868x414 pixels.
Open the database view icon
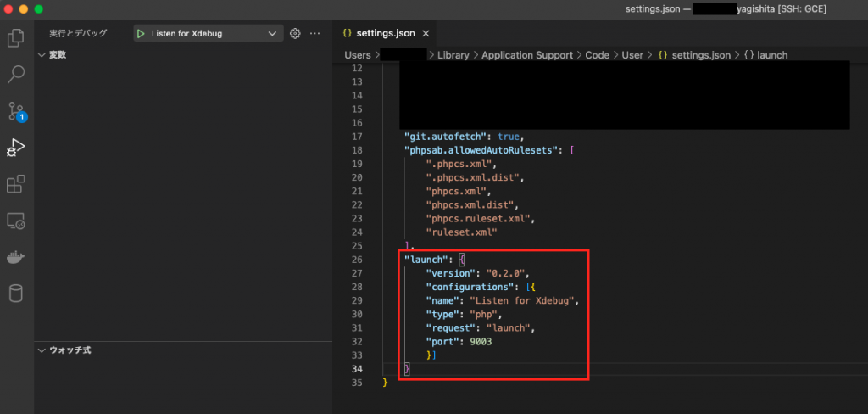coord(16,294)
